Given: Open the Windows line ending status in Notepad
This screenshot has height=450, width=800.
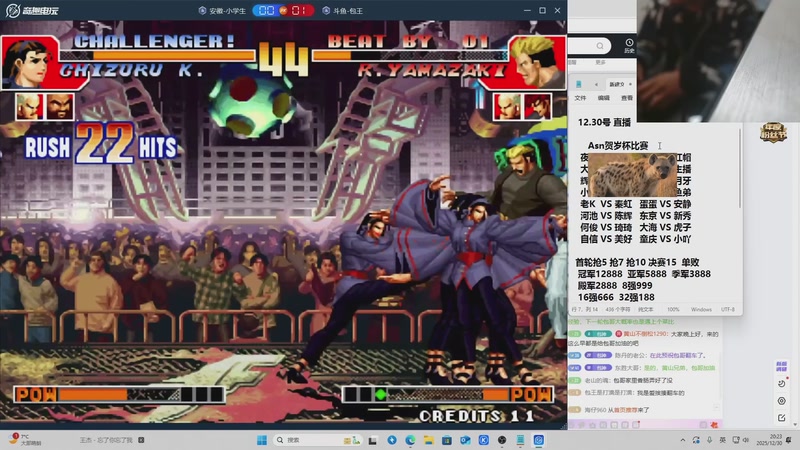Looking at the screenshot, I should click(701, 309).
